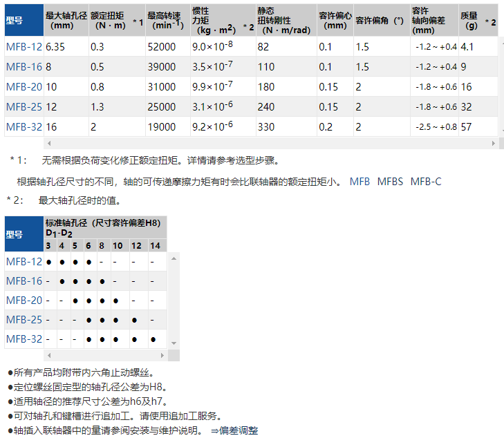Image resolution: width=504 pixels, height=438 pixels.
Task: Click left arrow of bore table horizontal scrollbar
Action: coord(48,355)
